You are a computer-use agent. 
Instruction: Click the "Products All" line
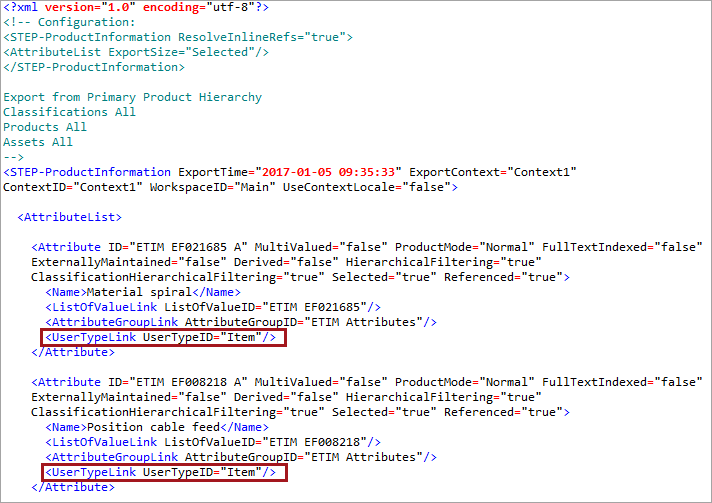click(45, 127)
